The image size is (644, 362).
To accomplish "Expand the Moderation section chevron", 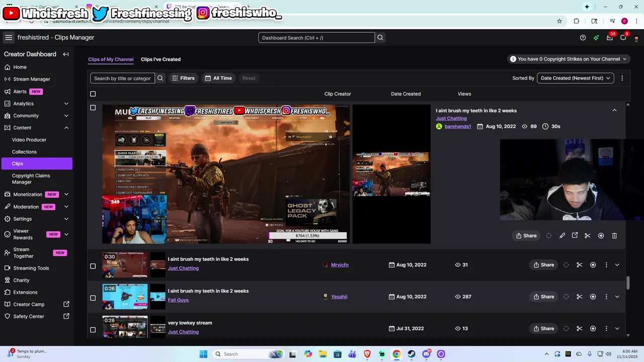I will 66,207.
